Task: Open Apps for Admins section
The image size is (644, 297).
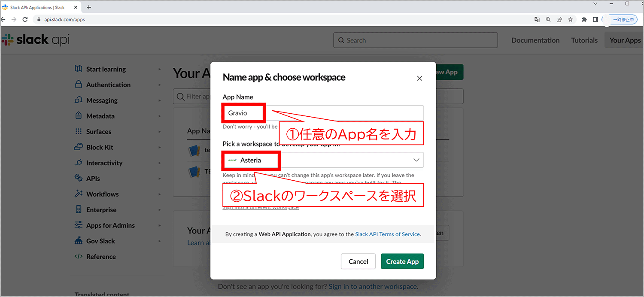Action: [110, 225]
